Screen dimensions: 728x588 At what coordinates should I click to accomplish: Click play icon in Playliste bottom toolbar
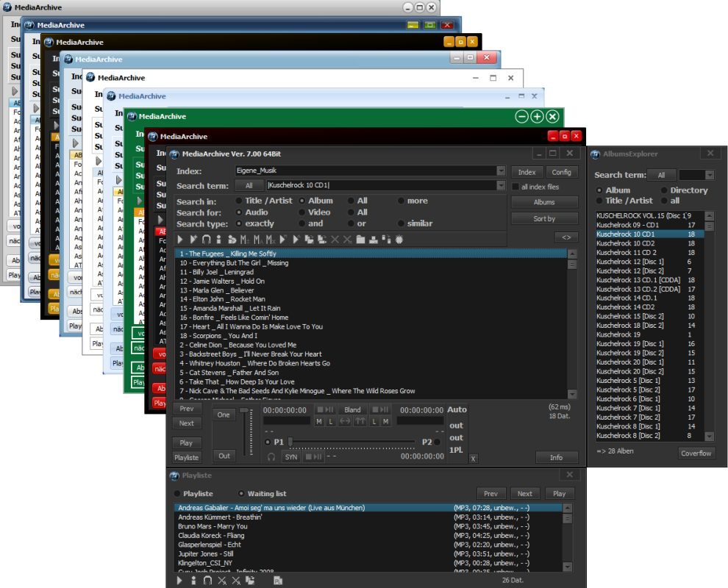point(179,580)
